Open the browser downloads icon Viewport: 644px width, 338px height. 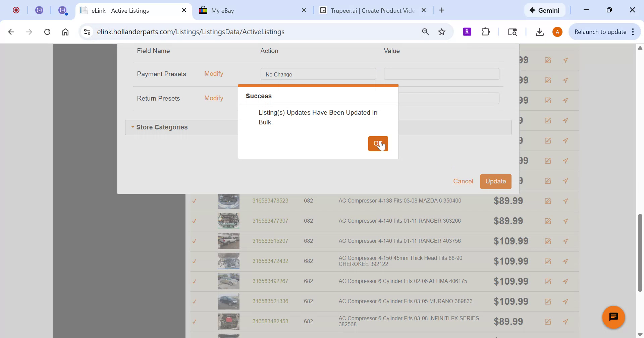pos(539,32)
